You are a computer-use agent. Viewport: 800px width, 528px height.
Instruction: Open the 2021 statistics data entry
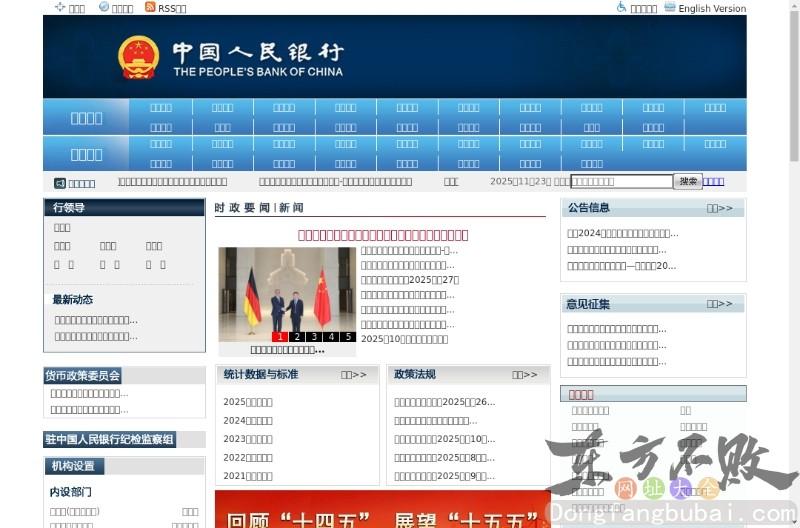coord(248,476)
